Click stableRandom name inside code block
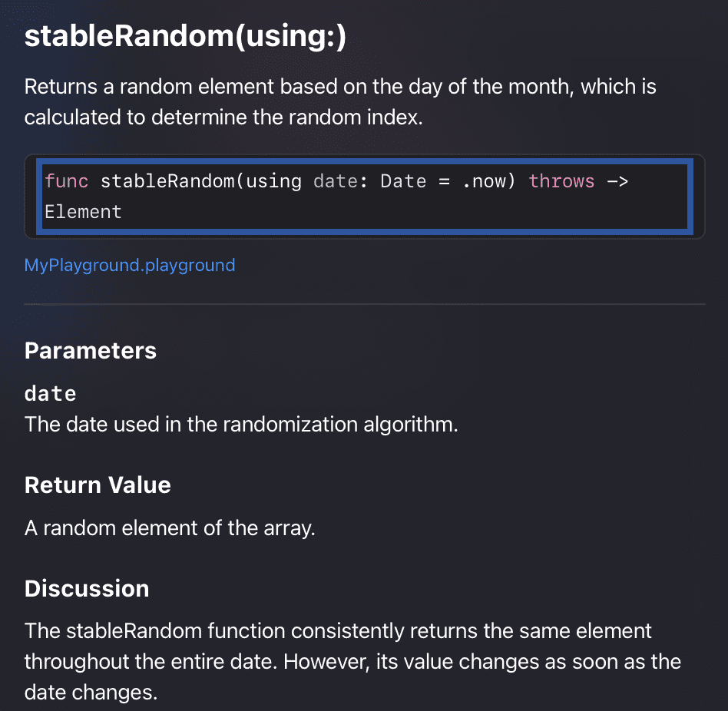The width and height of the screenshot is (728, 711). (167, 181)
